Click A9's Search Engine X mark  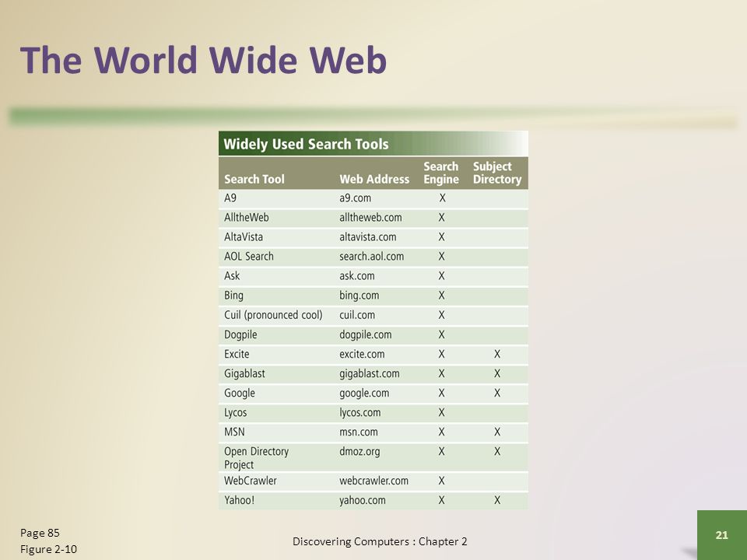[442, 198]
